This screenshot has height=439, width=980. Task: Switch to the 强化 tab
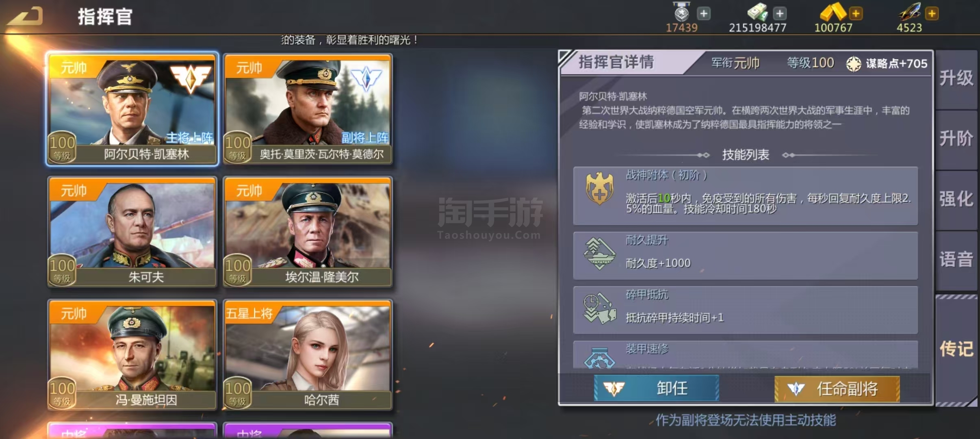coord(956,200)
